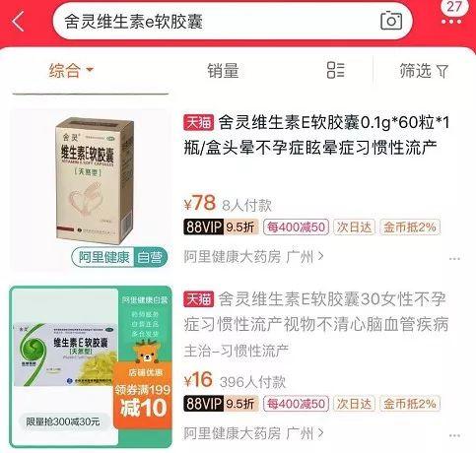Switch list layout view icon
Screen dimensions: 476x453
point(335,70)
